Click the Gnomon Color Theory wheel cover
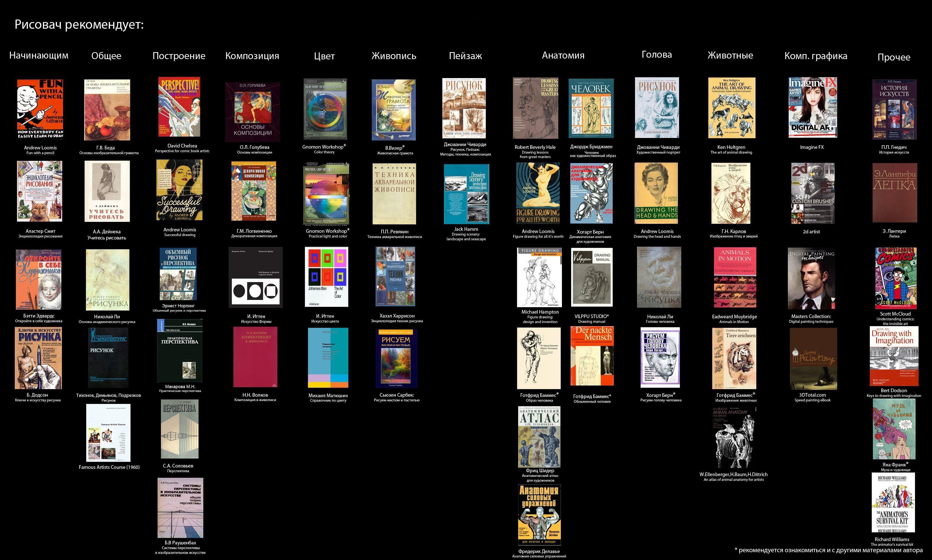Screen dimensions: 932x560 tap(325, 109)
